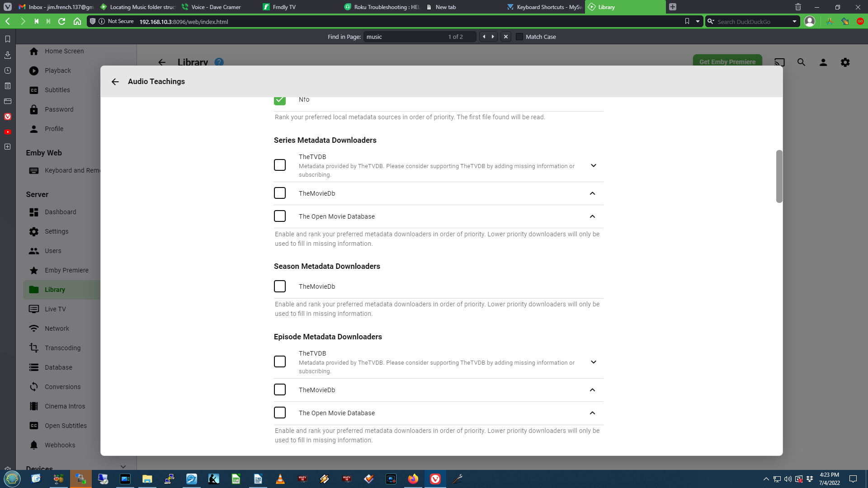Switch to the Frndly TV tab
868x488 pixels.
(284, 7)
